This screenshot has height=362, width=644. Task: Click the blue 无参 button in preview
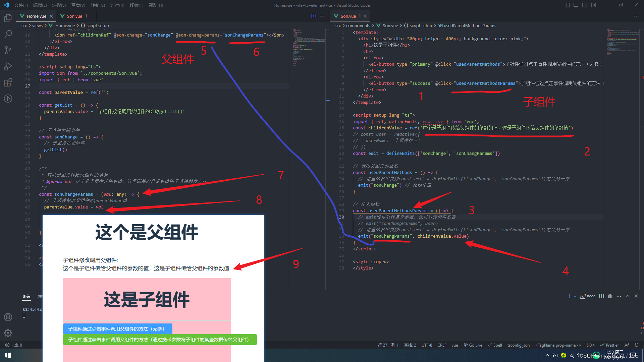(x=117, y=329)
